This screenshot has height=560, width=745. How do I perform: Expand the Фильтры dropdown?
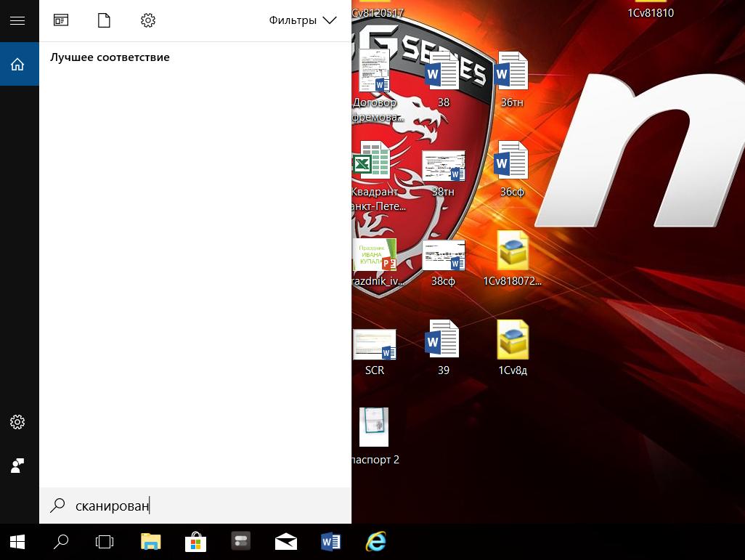pos(303,20)
